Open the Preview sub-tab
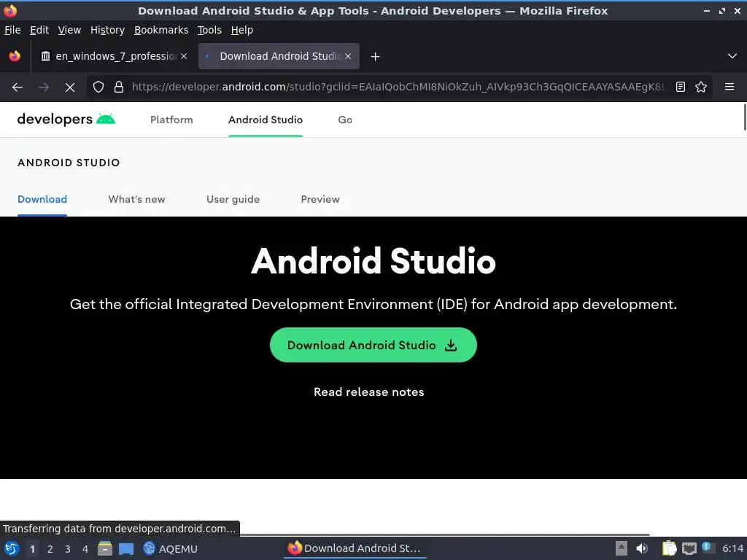Image resolution: width=747 pixels, height=560 pixels. pos(320,200)
